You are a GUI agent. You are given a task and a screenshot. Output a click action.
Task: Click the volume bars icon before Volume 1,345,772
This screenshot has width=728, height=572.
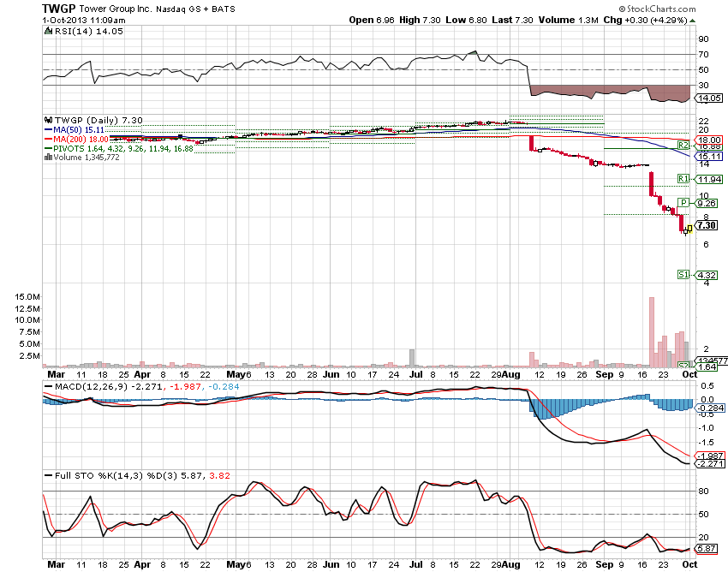coord(48,158)
